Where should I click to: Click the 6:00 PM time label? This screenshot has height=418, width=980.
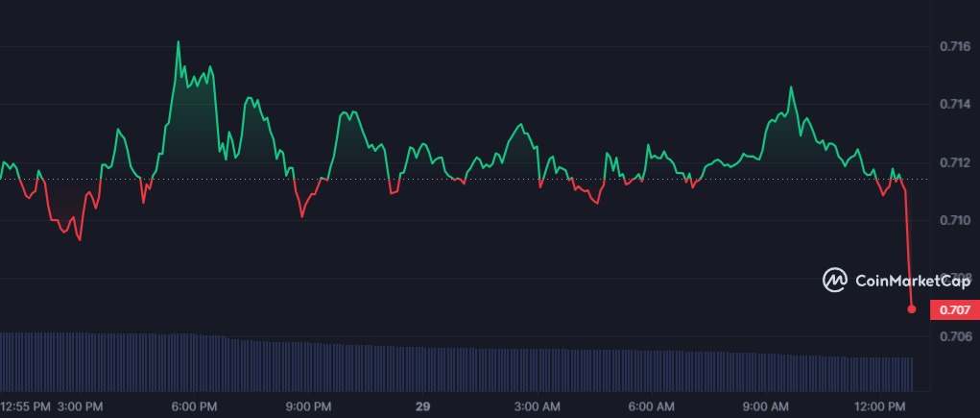click(194, 406)
